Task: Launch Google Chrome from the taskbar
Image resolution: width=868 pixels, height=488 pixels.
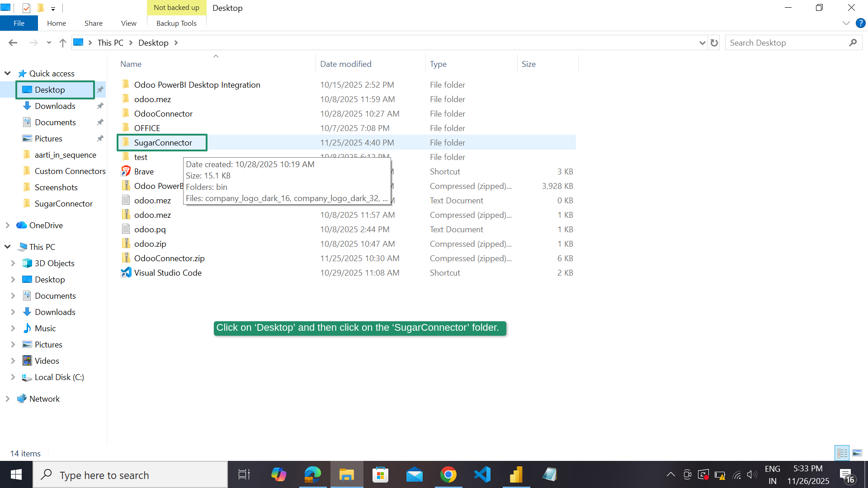Action: click(448, 474)
